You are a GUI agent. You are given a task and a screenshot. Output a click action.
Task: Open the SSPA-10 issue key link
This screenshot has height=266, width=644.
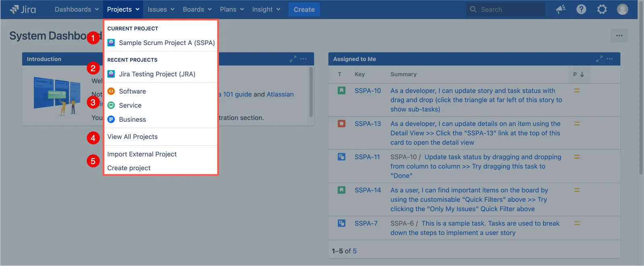click(x=367, y=91)
